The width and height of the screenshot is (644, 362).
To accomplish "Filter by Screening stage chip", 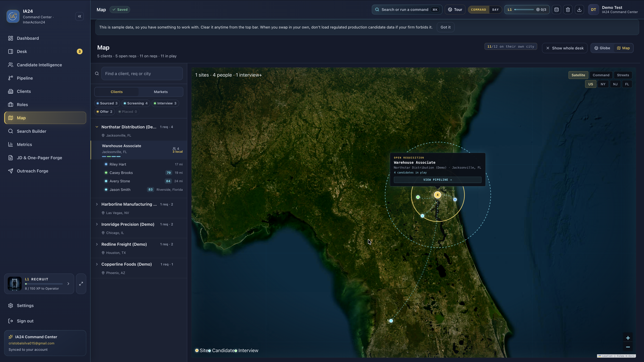I will (136, 103).
